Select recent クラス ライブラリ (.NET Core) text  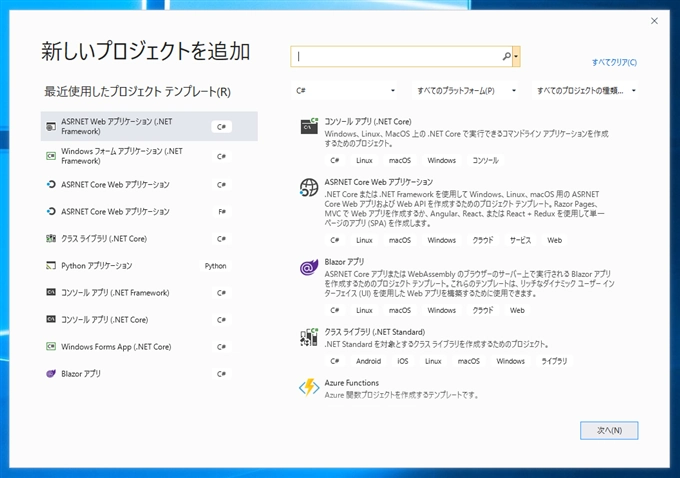point(104,239)
